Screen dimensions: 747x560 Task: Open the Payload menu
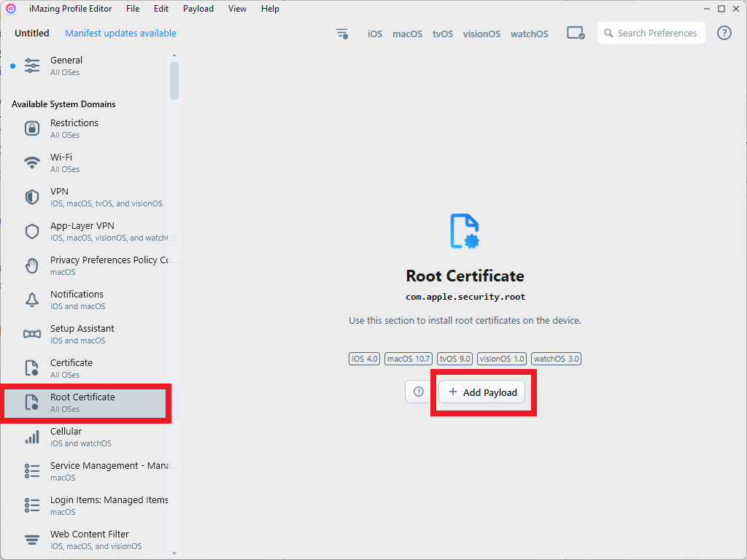pos(198,9)
